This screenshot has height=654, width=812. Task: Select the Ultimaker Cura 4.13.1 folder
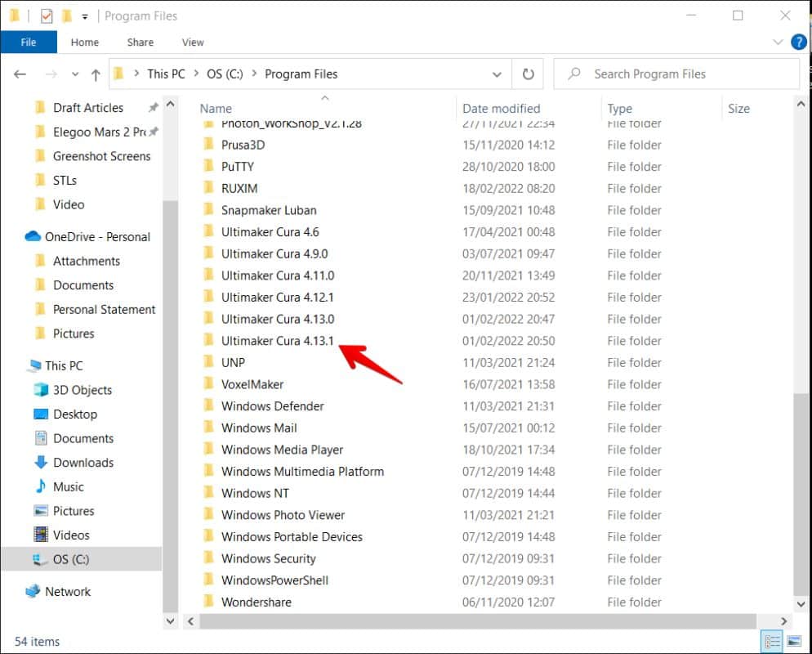(x=278, y=340)
